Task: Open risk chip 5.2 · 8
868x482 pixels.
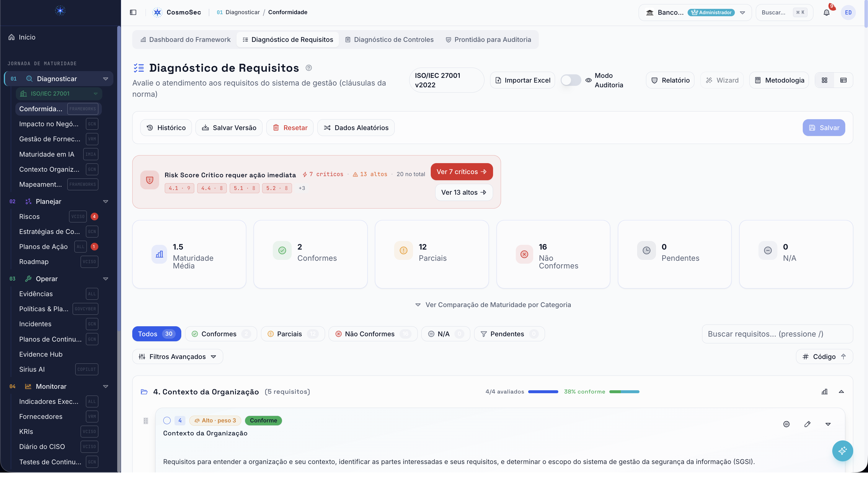Action: [x=277, y=188]
